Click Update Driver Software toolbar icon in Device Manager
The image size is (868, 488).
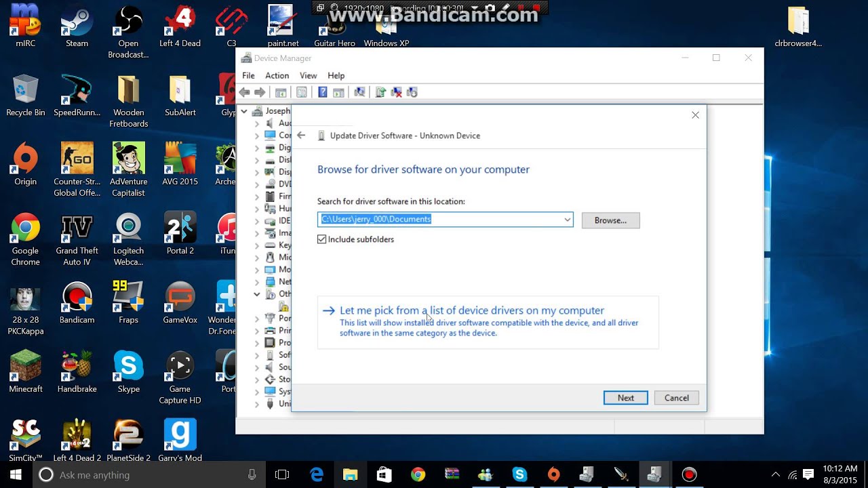(380, 92)
